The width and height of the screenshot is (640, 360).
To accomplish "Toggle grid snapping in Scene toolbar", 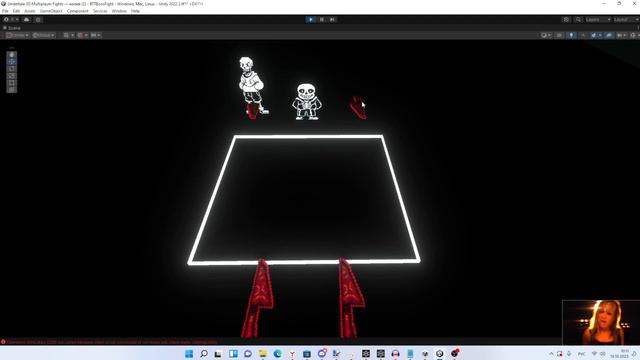I will [80, 35].
